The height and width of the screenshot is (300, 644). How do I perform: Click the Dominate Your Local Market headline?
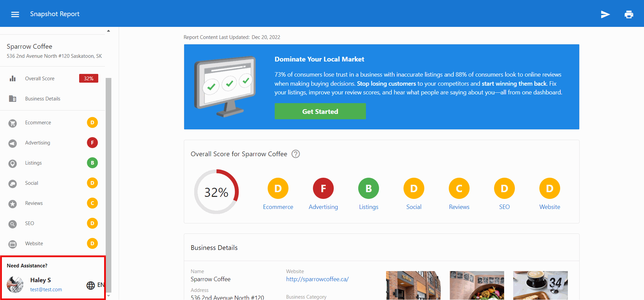(x=319, y=59)
